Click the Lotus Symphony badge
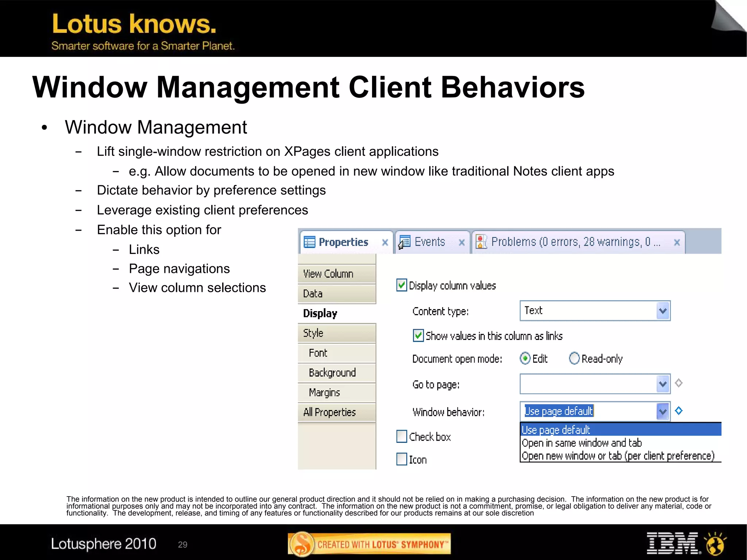The height and width of the screenshot is (560, 747). coord(369,544)
